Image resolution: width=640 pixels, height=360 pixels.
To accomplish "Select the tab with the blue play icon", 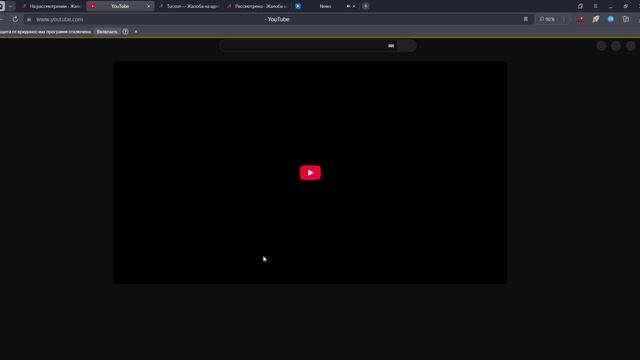I will (x=298, y=6).
